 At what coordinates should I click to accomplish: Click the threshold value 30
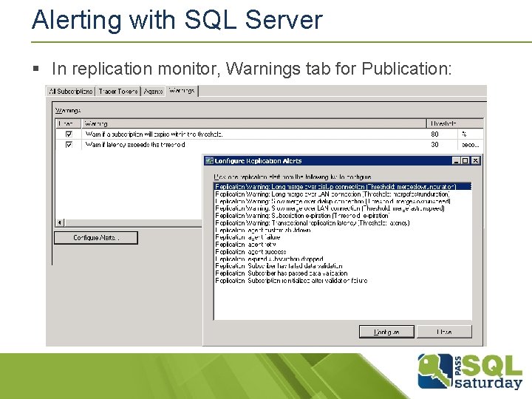point(435,145)
